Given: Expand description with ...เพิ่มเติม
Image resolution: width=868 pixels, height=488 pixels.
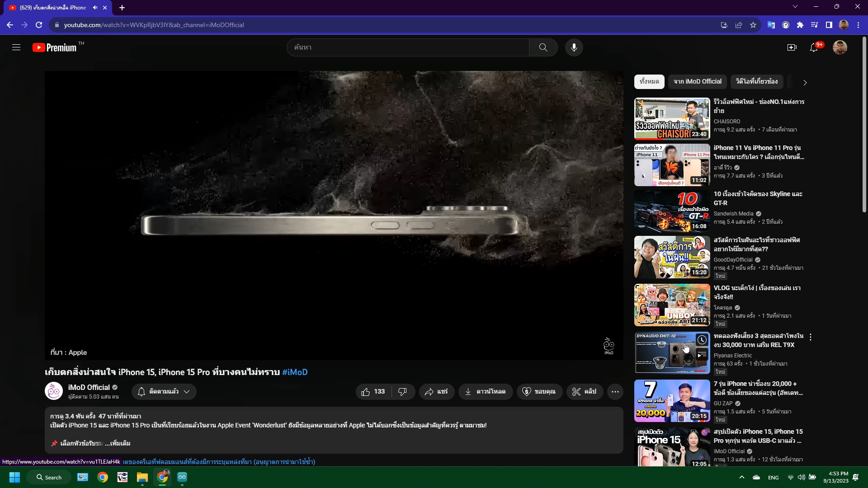Looking at the screenshot, I should pyautogui.click(x=118, y=443).
